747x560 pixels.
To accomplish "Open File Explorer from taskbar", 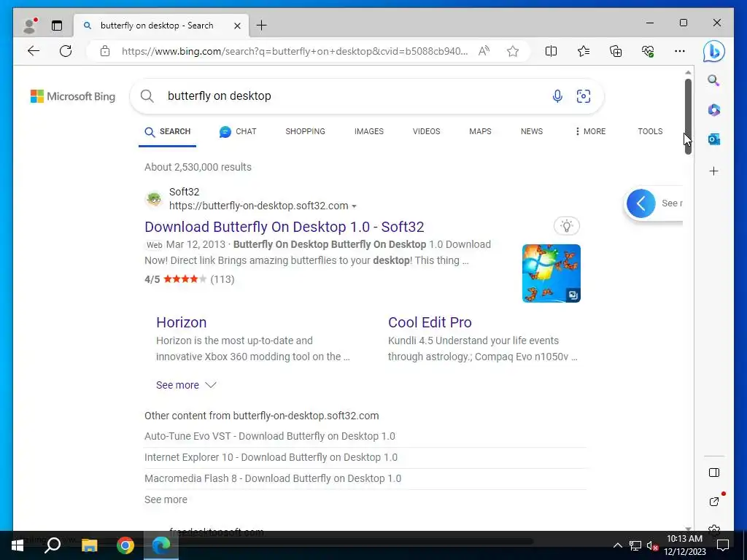I will [x=89, y=545].
